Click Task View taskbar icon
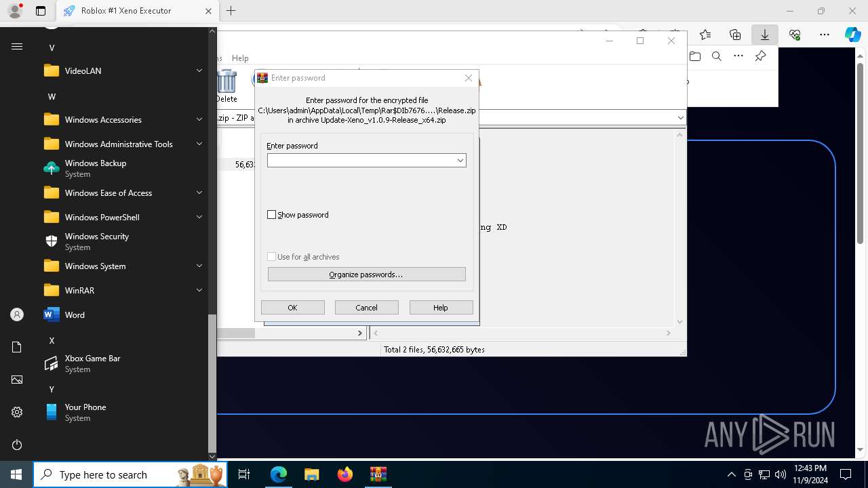868x488 pixels. click(245, 474)
